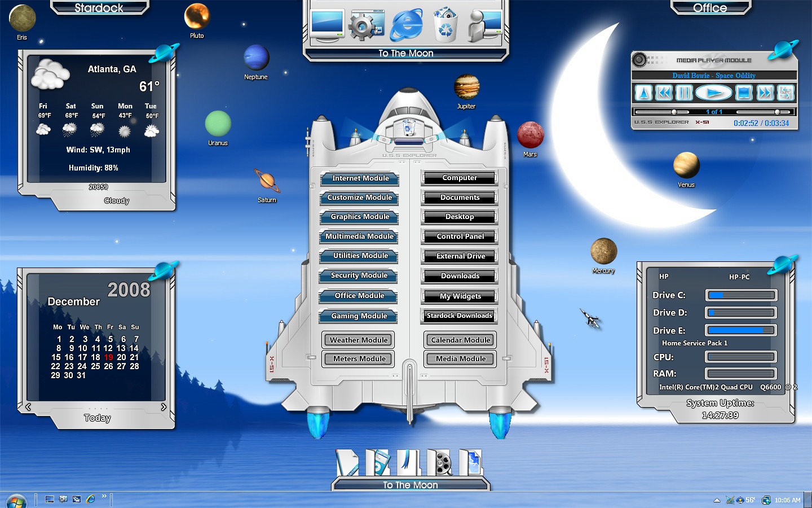Click the Show Desktop quick launch icon
This screenshot has height=508, width=812.
50,500
